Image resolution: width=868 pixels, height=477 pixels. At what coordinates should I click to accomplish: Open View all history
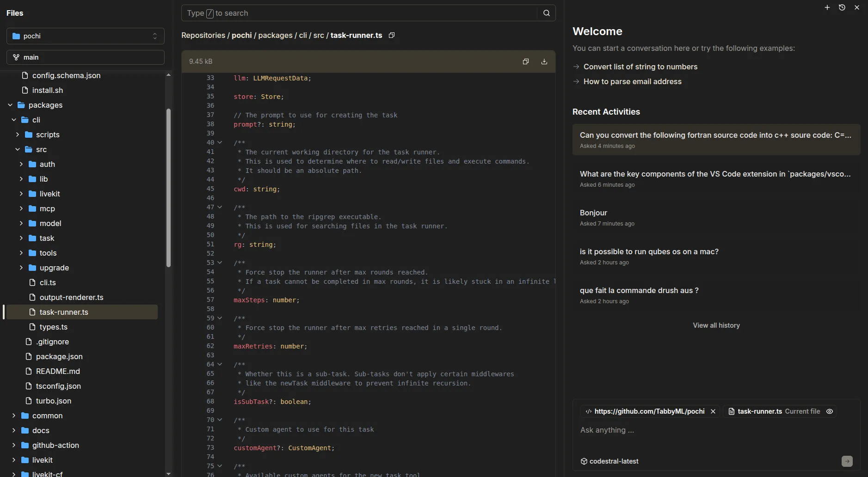click(716, 325)
